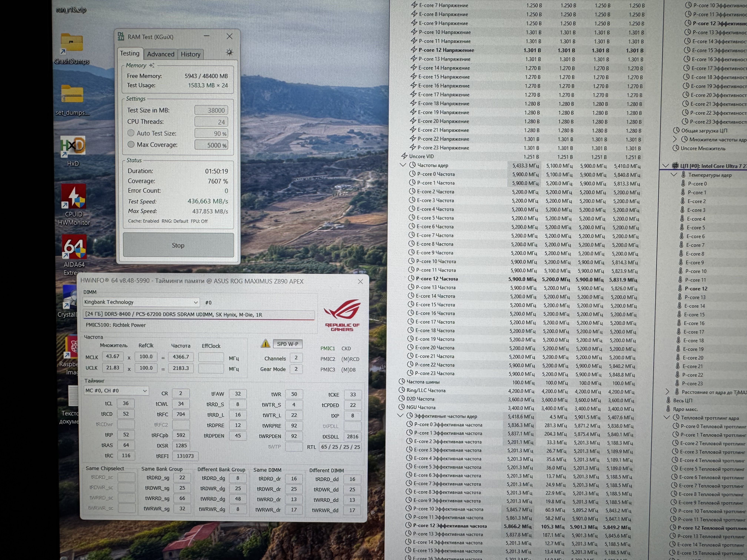The height and width of the screenshot is (560, 747).
Task: Click the tREFI timing value field
Action: point(185,456)
